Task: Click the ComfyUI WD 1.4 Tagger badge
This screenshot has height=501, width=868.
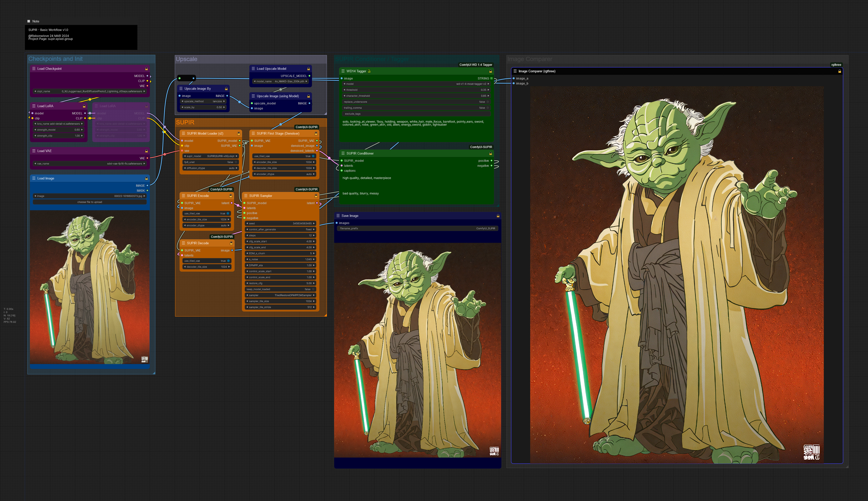Action: [x=476, y=65]
